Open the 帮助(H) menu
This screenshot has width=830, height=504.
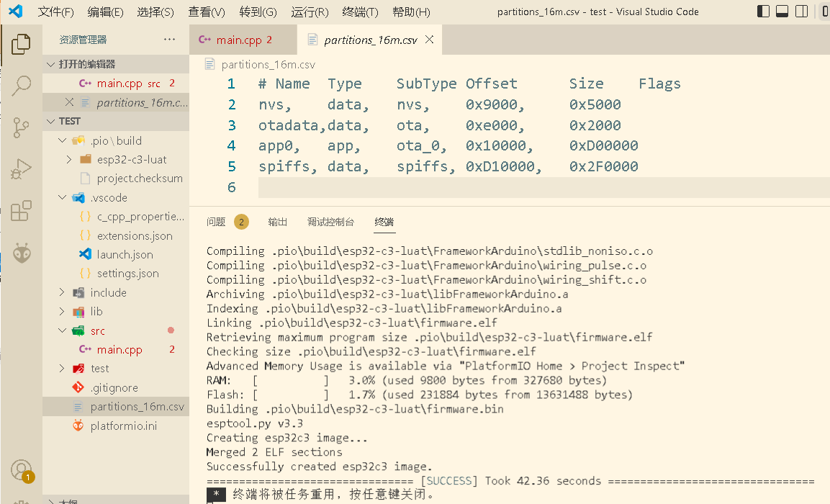coord(411,12)
